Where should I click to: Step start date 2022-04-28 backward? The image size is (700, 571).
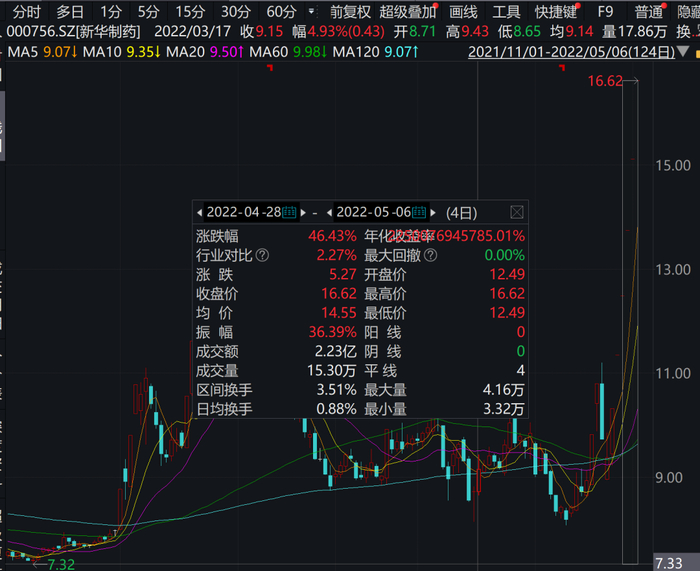coord(200,213)
